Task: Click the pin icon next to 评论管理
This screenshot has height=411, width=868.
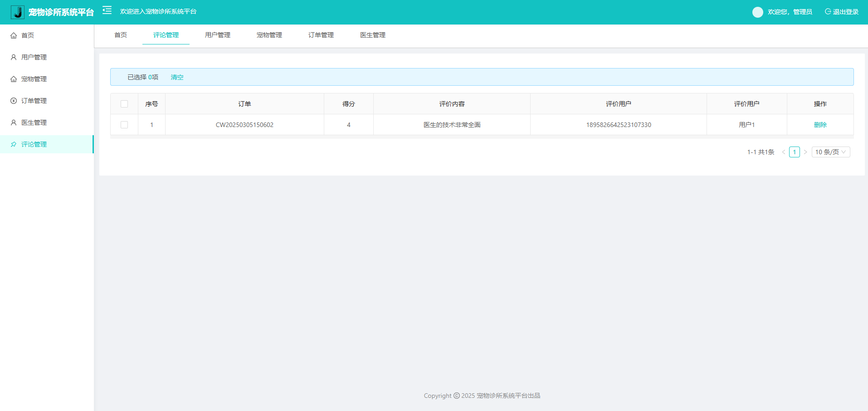Action: coord(14,144)
